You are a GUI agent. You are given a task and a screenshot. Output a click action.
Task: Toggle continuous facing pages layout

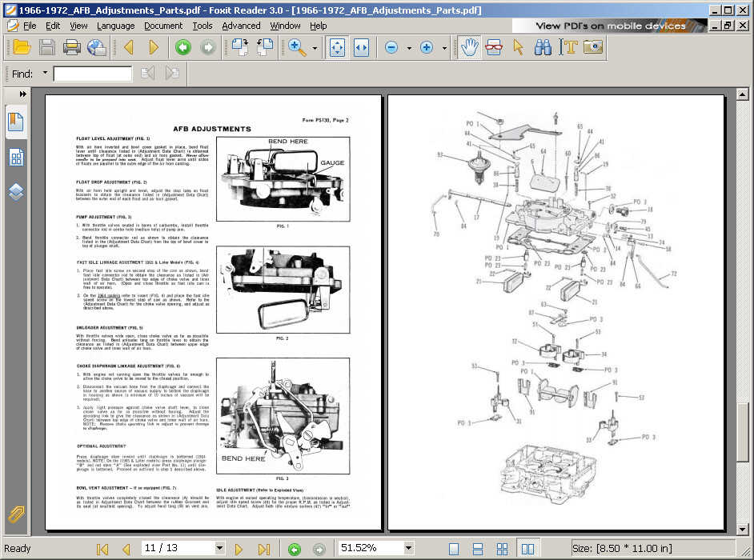click(x=502, y=549)
